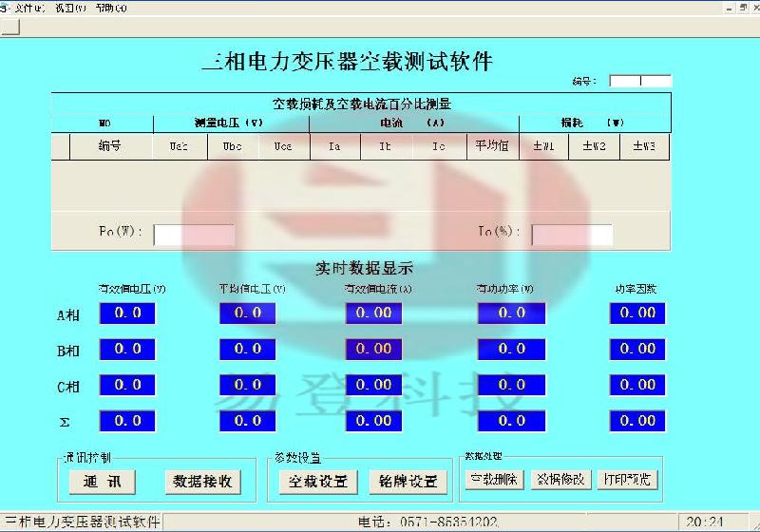The height and width of the screenshot is (532, 760).
Task: Open the 视图 menu
Action: coord(70,9)
